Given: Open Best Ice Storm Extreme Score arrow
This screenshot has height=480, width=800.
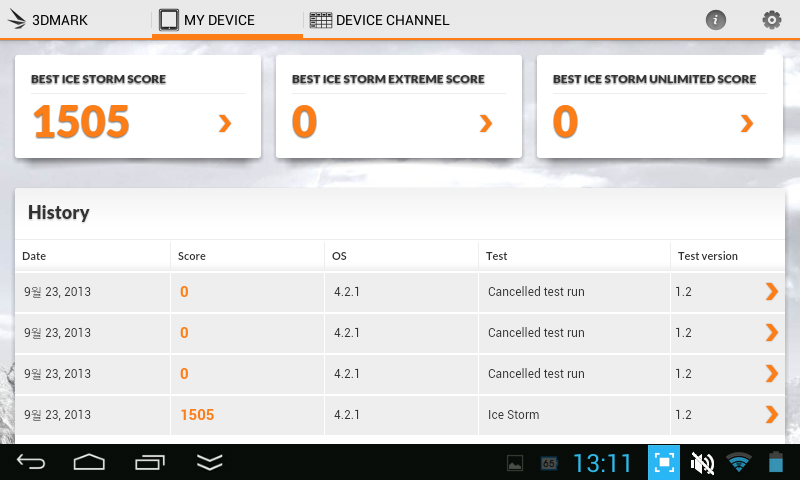Looking at the screenshot, I should point(486,123).
